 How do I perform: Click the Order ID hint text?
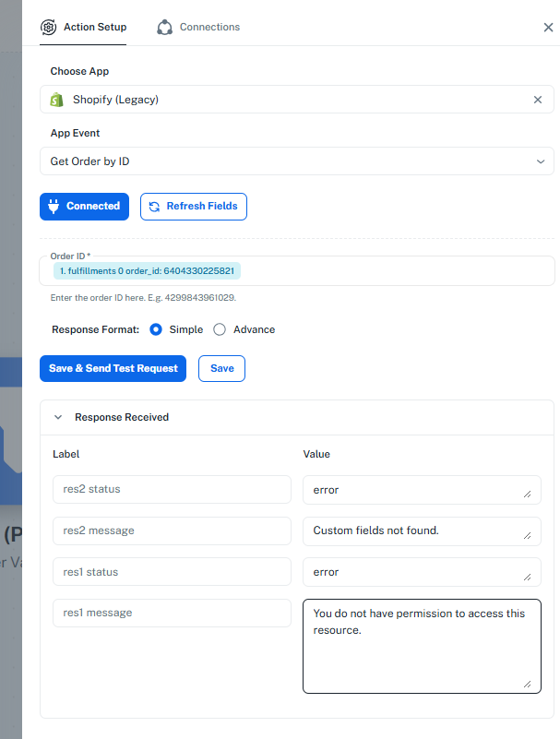pyautogui.click(x=143, y=298)
